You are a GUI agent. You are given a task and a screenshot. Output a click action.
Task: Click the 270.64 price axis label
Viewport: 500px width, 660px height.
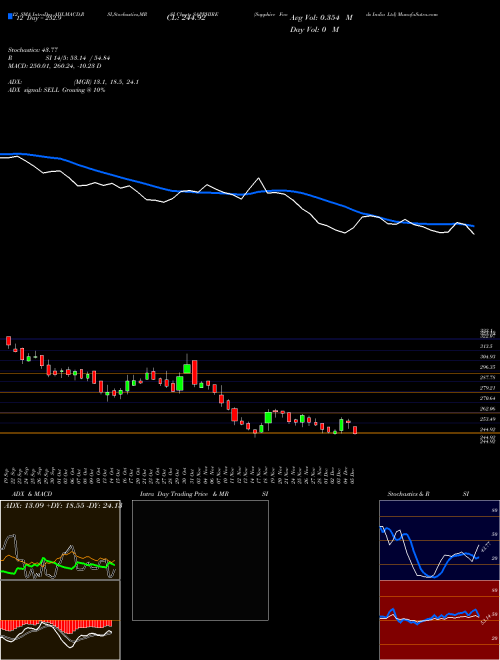pos(487,398)
